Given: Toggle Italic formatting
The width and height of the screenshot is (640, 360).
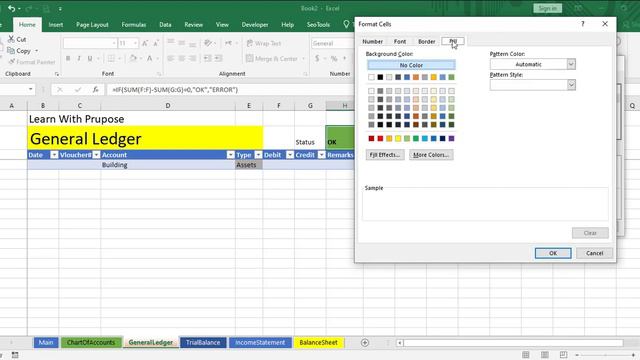Looking at the screenshot, I should (x=79, y=58).
